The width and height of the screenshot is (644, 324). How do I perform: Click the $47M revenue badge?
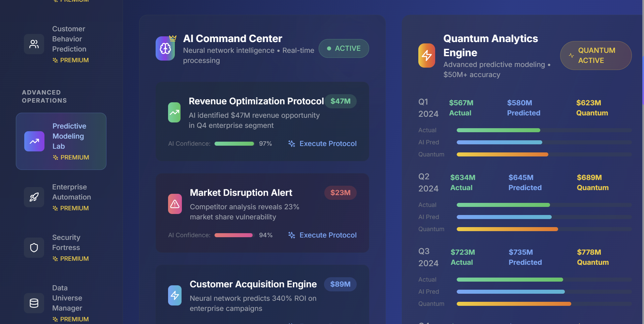[x=341, y=101]
